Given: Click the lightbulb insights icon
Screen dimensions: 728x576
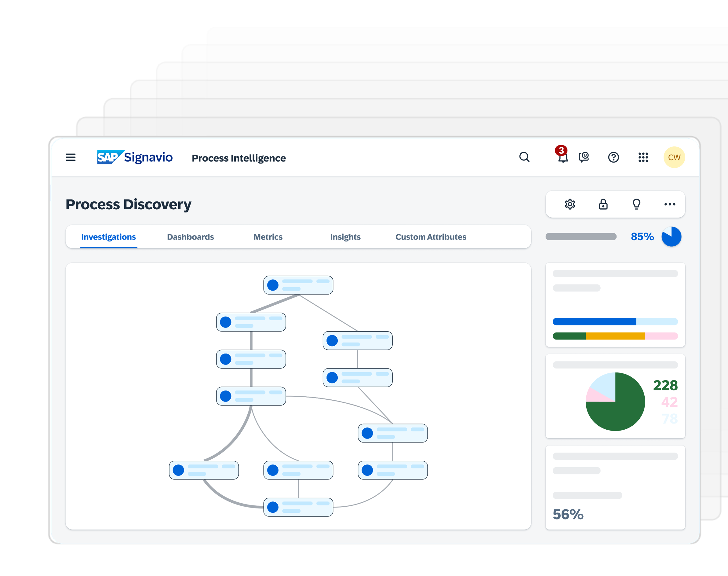Looking at the screenshot, I should (636, 204).
